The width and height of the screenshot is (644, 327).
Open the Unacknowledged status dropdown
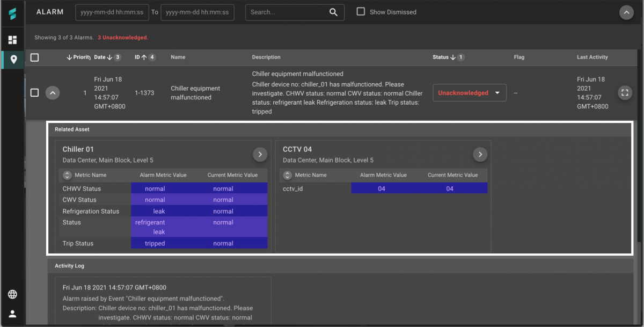[469, 92]
